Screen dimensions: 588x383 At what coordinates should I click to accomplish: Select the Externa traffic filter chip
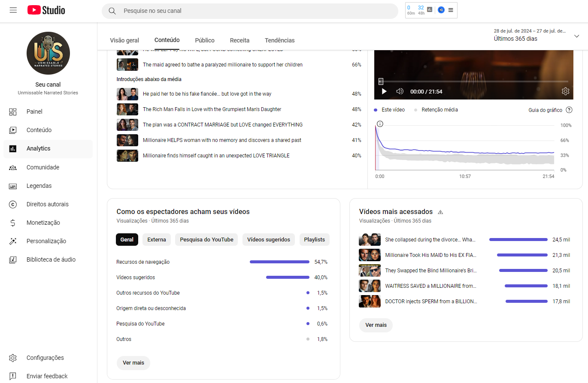point(157,240)
